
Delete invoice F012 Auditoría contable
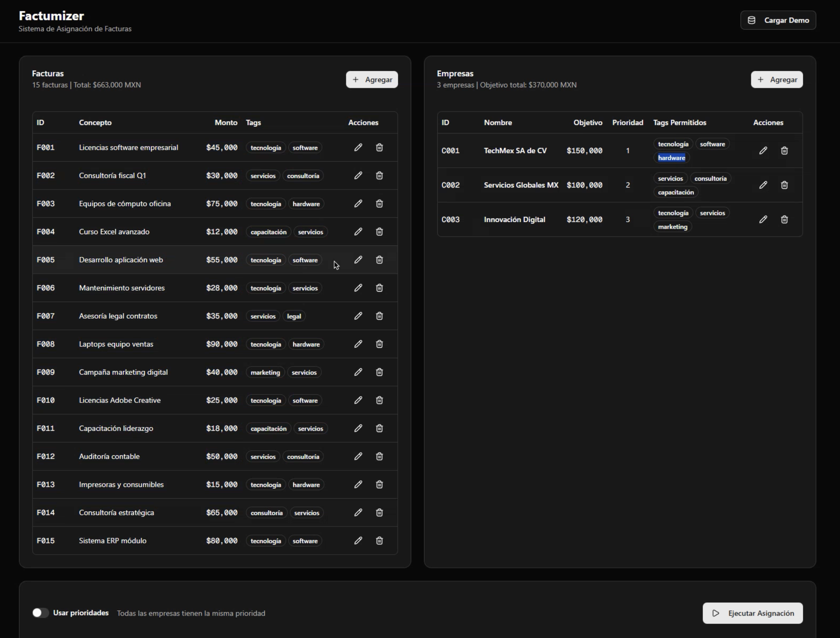click(x=379, y=456)
